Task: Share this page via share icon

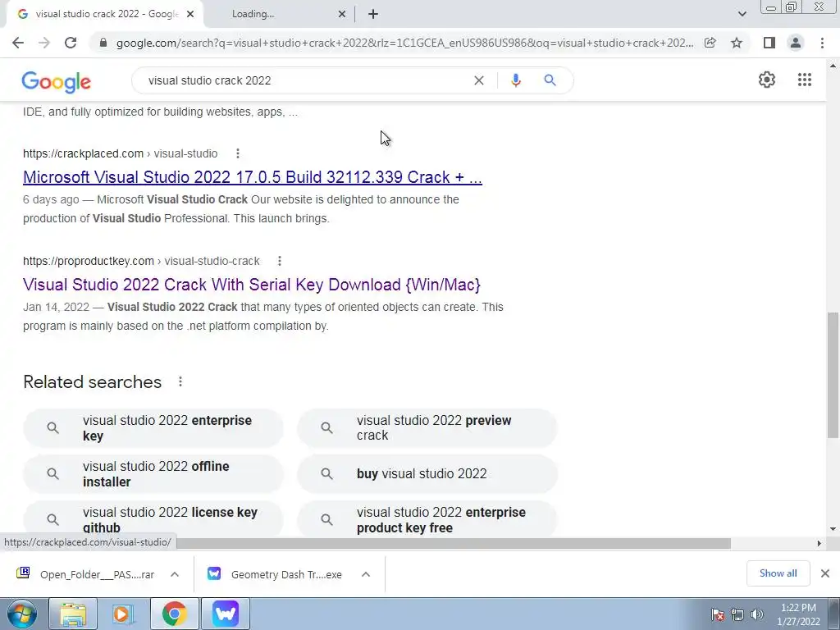Action: 710,43
